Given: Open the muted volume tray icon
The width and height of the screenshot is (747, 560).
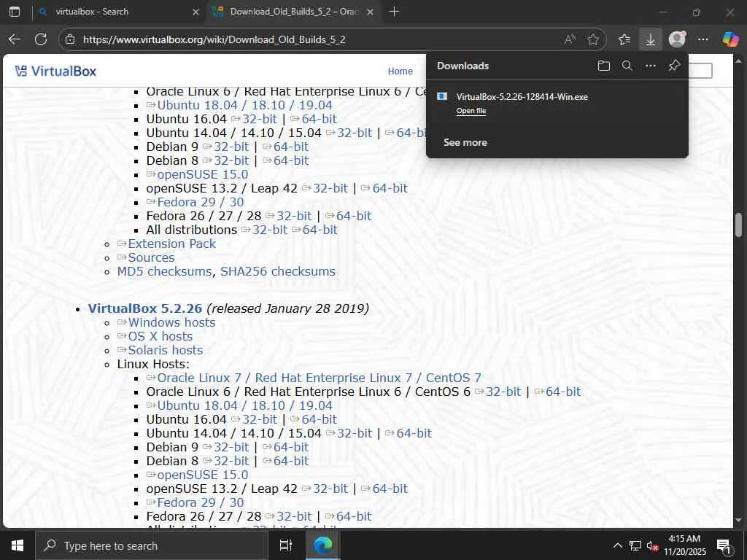Looking at the screenshot, I should (x=652, y=545).
